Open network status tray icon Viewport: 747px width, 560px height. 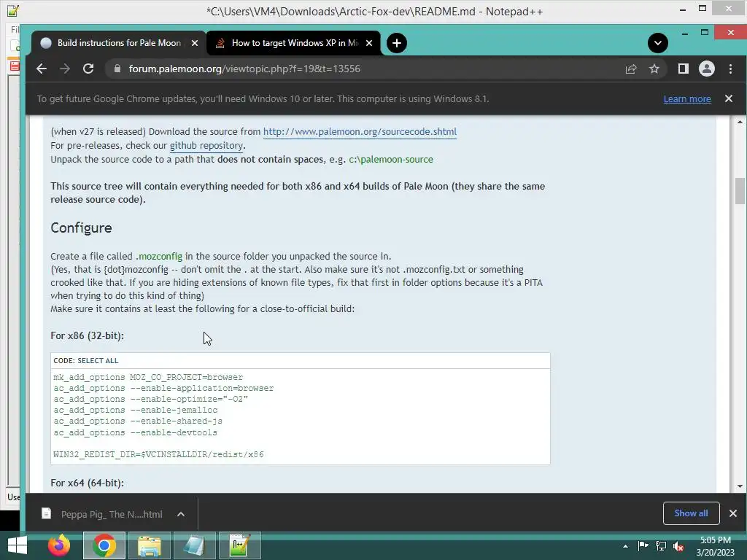(x=661, y=546)
